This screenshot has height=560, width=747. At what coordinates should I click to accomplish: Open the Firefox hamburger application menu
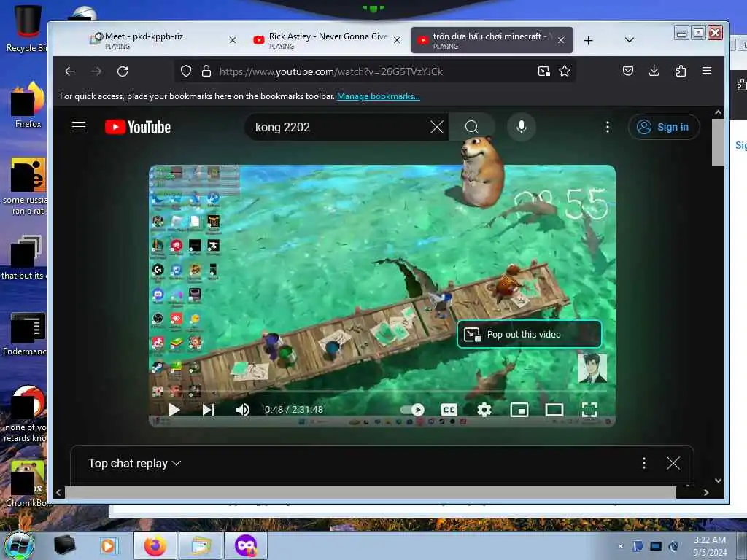coord(706,71)
